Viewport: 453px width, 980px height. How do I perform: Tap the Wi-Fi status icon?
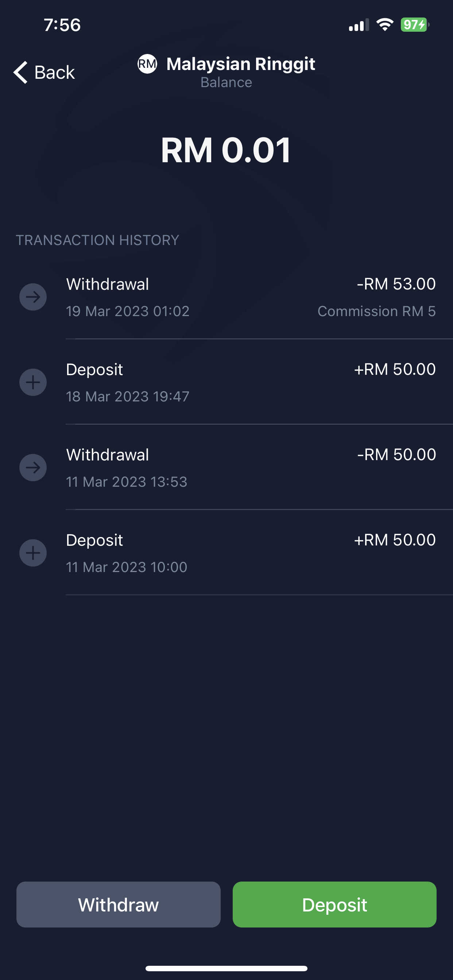tap(384, 25)
